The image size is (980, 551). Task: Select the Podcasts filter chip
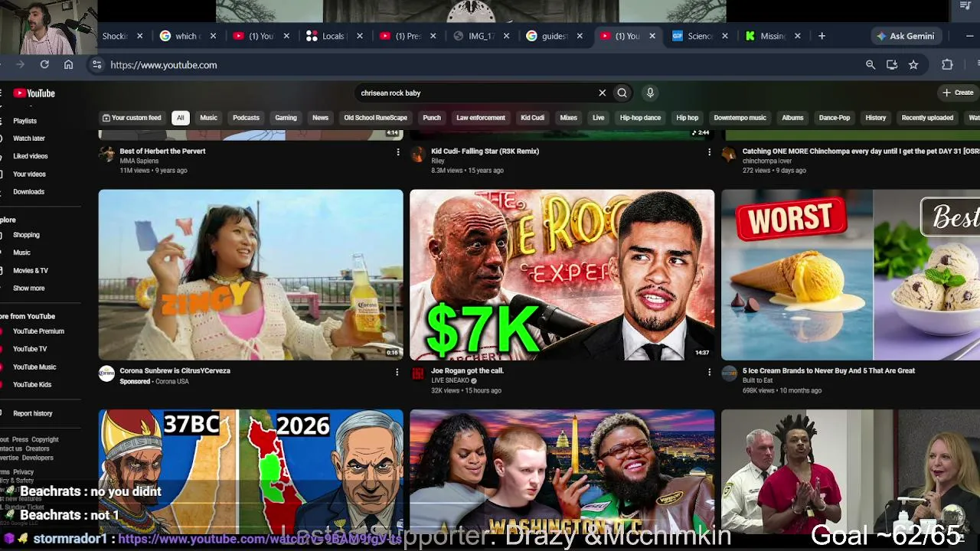point(246,118)
